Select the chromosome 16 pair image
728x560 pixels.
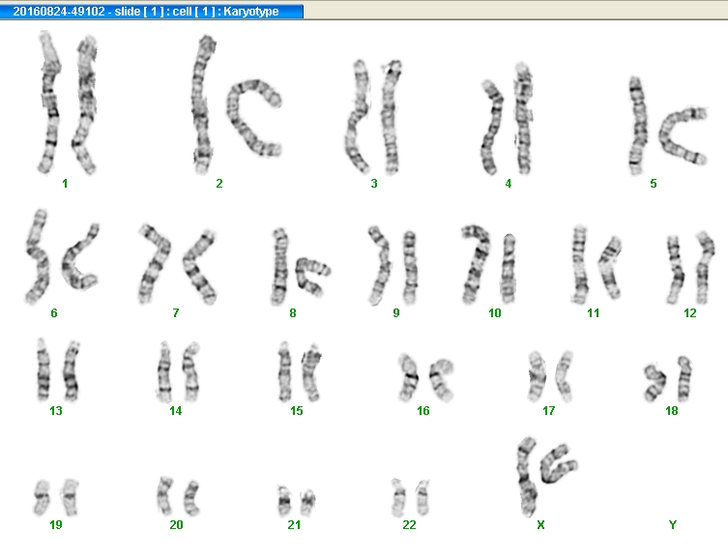(425, 378)
